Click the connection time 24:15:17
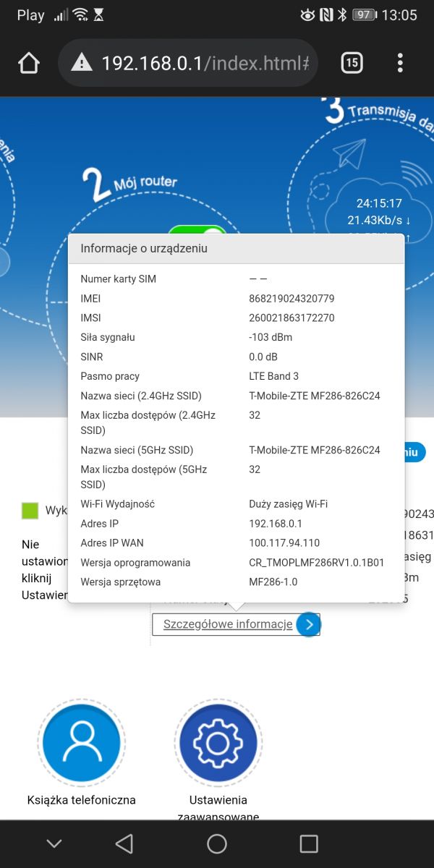 (x=379, y=203)
